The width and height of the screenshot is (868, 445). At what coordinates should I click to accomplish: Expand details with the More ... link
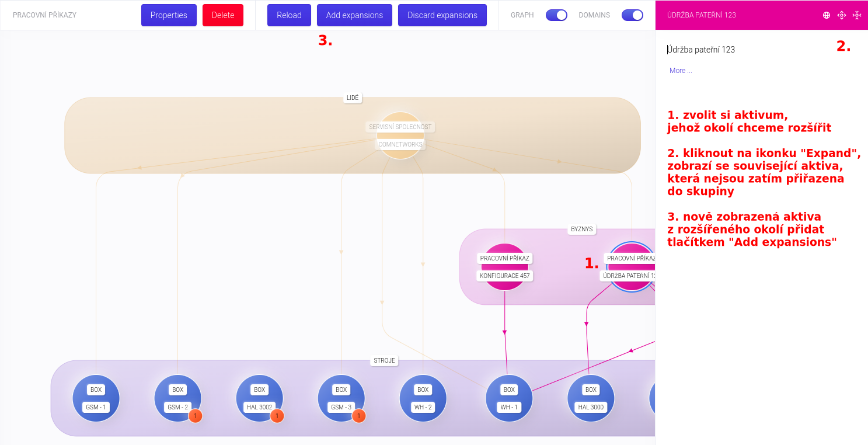click(x=681, y=71)
